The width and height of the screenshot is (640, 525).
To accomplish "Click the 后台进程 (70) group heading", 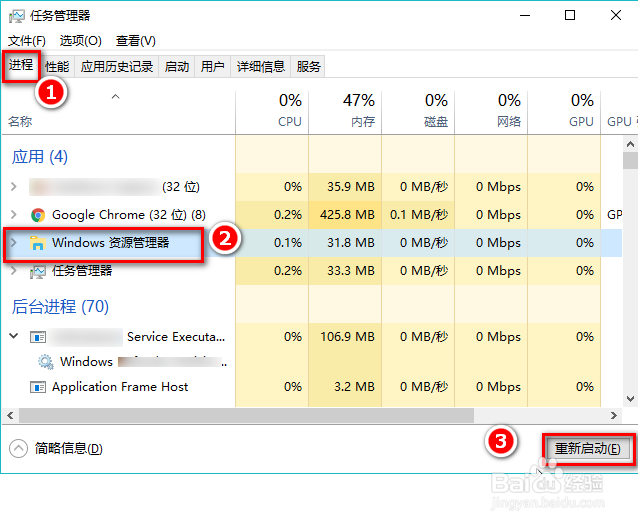I will pyautogui.click(x=60, y=307).
